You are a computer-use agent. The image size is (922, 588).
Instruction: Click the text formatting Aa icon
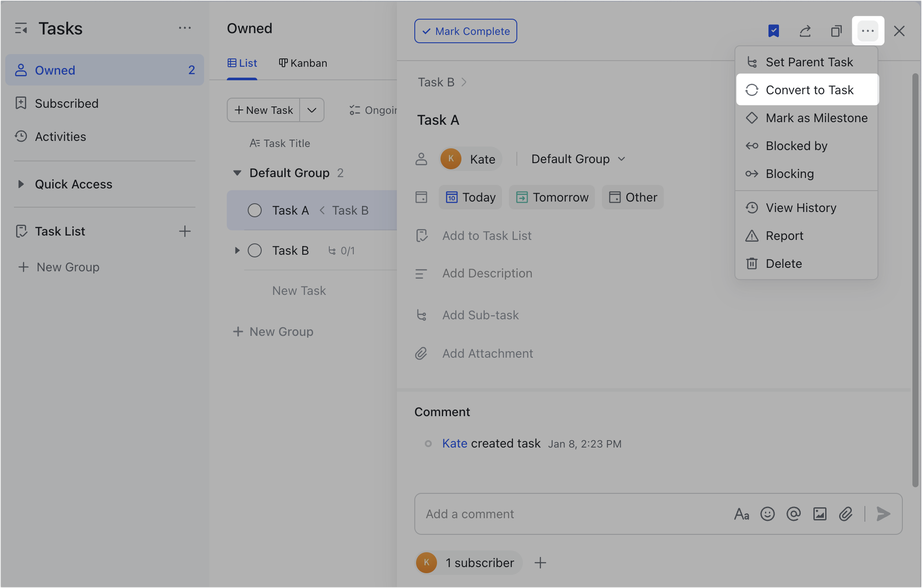point(742,514)
